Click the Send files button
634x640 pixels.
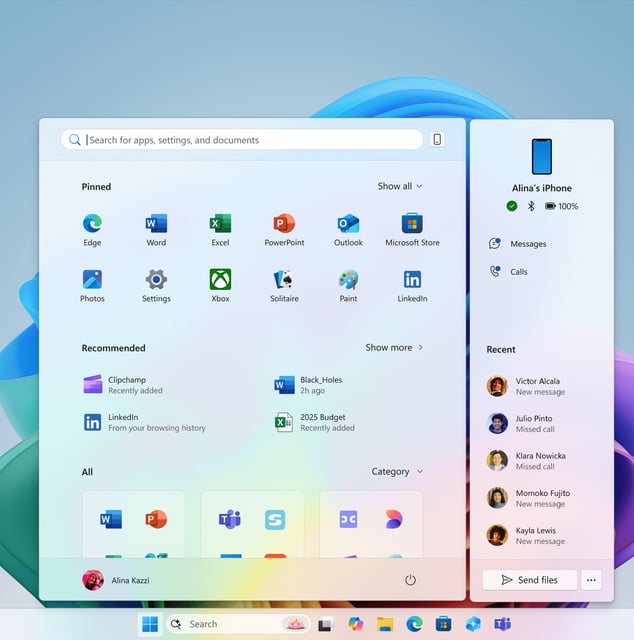tap(529, 580)
